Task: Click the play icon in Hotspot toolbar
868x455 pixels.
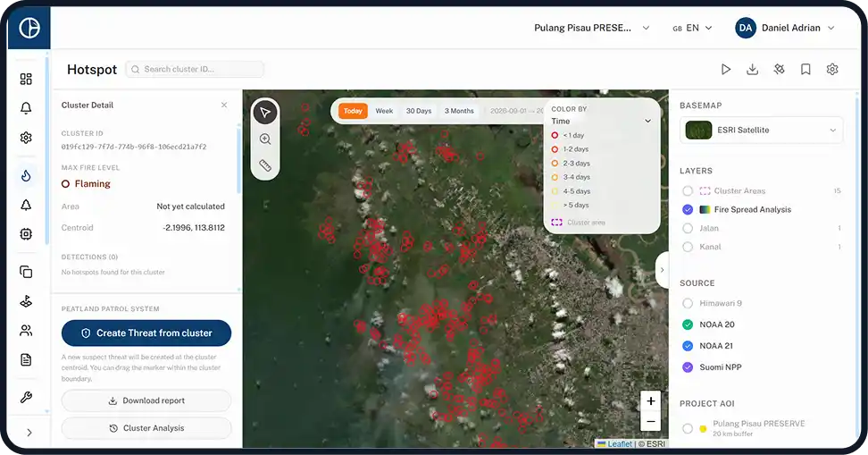Action: pyautogui.click(x=726, y=69)
